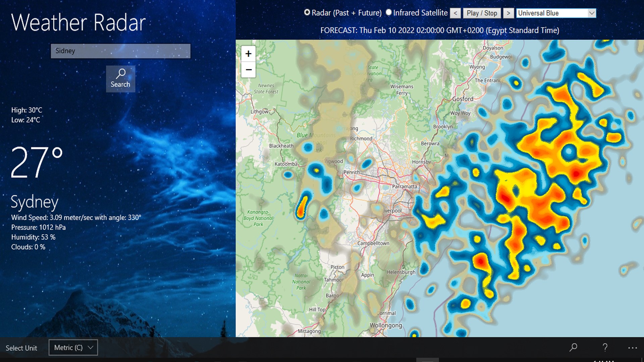Zoom in on the radar map
The height and width of the screenshot is (362, 644).
point(248,54)
